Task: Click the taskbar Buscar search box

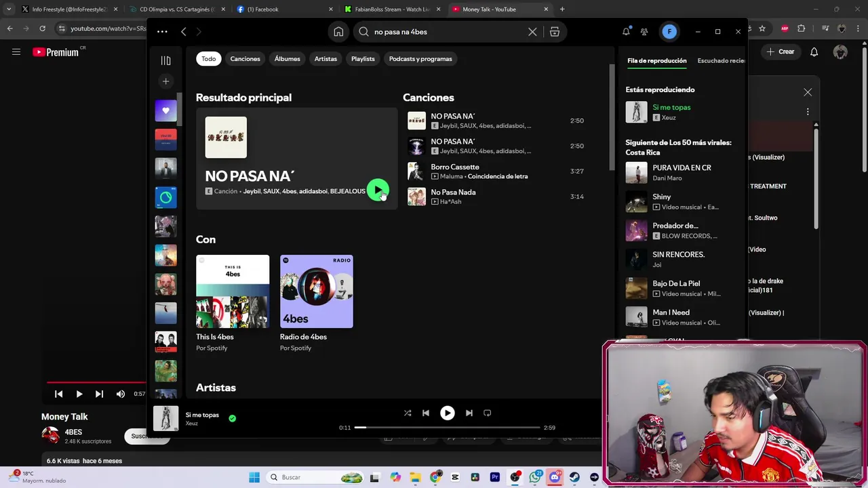Action: click(315, 477)
